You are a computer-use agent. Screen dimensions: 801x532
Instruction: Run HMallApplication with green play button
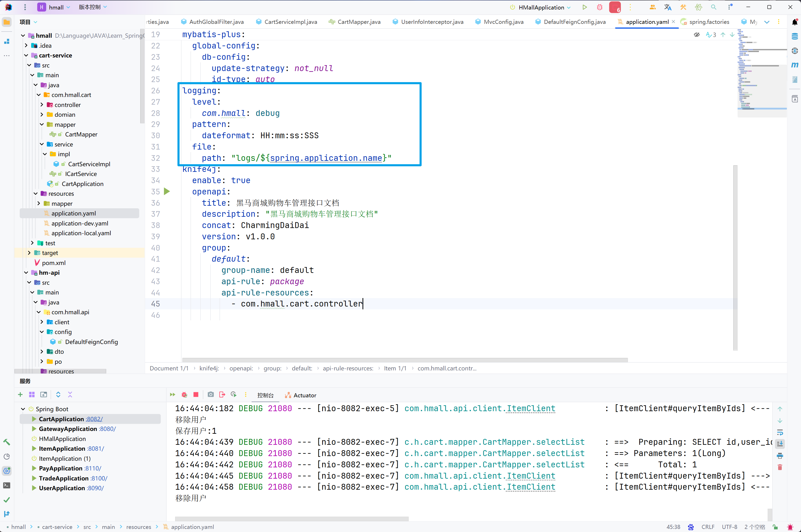pos(584,7)
